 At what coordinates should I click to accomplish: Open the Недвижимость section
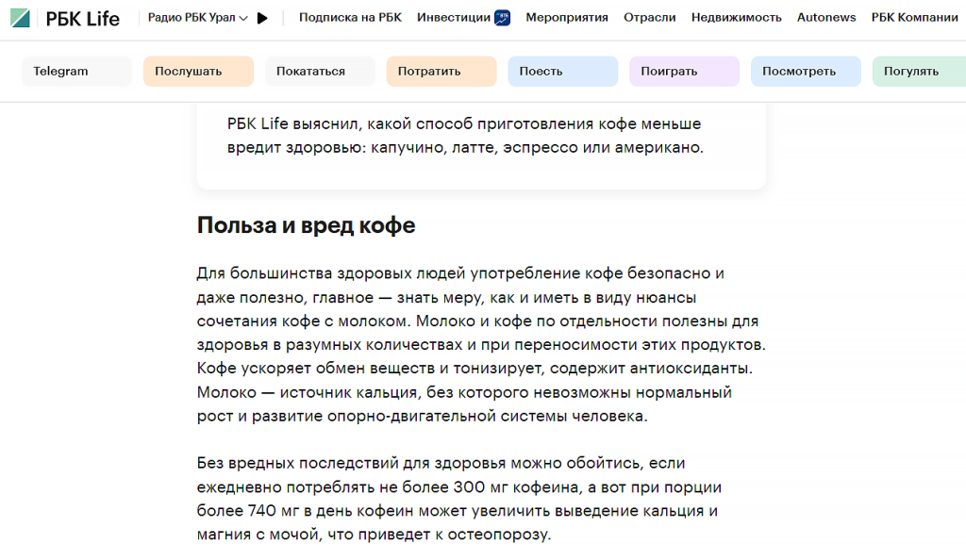(736, 18)
